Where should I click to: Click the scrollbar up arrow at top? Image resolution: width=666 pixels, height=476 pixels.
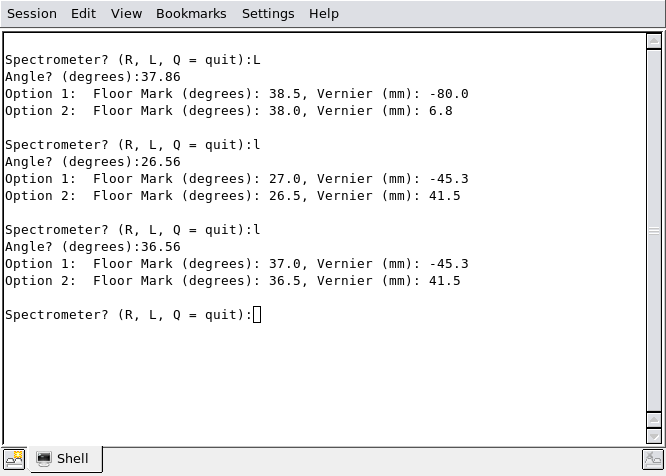(x=654, y=41)
